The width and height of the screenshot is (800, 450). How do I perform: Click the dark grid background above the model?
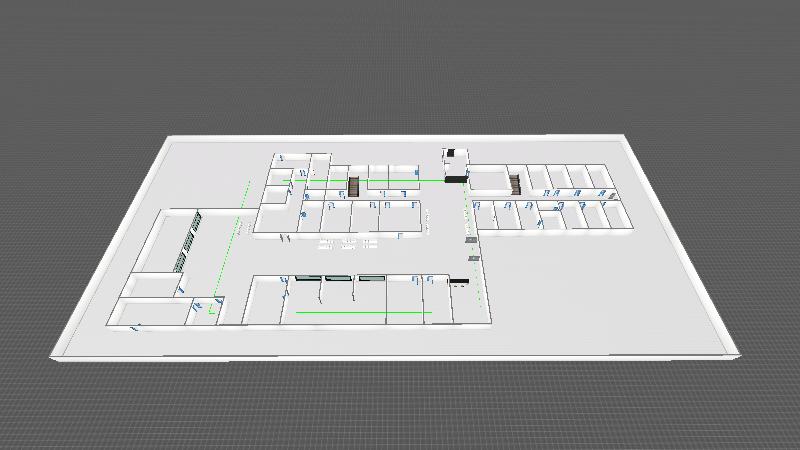coord(400,60)
